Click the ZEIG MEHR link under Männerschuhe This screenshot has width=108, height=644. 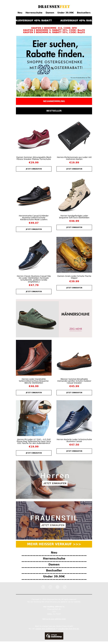(x=76, y=329)
